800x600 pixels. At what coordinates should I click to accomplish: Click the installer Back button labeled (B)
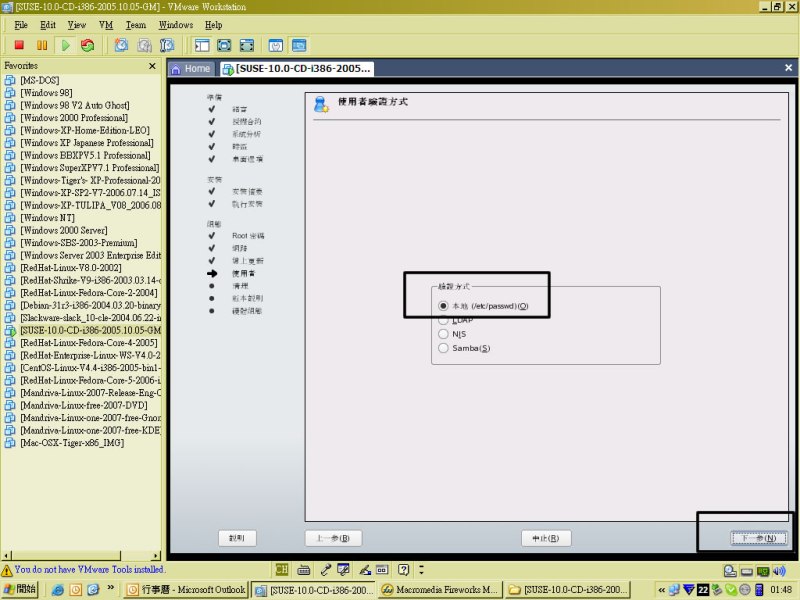click(x=333, y=538)
